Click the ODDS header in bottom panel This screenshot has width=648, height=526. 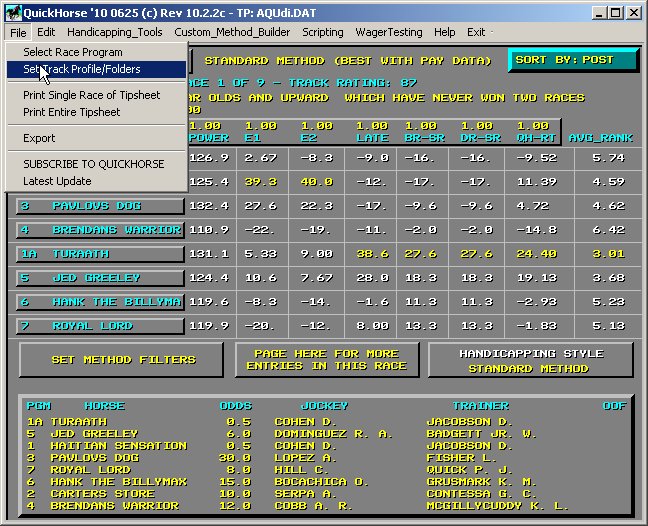click(236, 406)
